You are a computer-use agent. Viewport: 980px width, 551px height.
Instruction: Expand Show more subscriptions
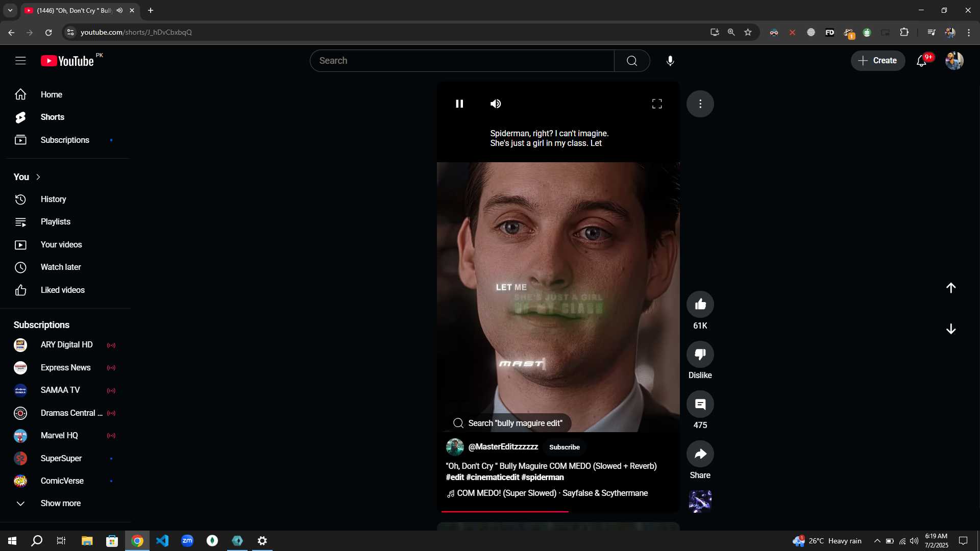point(65,504)
